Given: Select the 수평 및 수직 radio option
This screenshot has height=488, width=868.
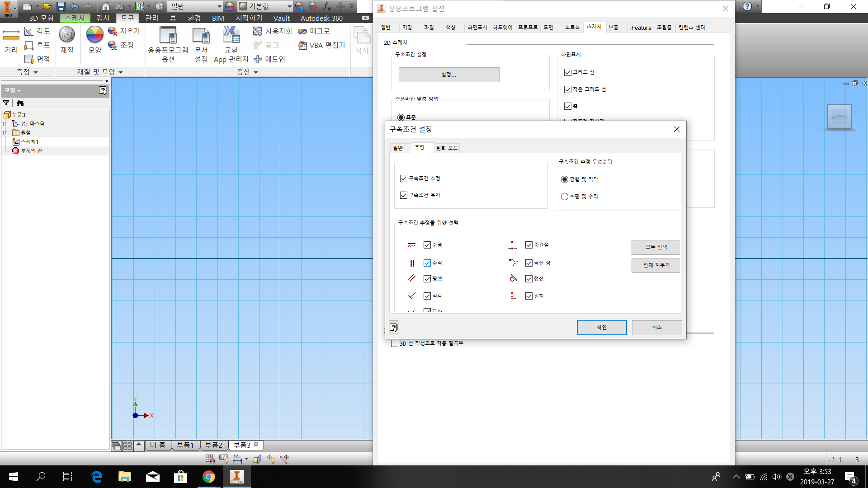Looking at the screenshot, I should click(x=565, y=197).
